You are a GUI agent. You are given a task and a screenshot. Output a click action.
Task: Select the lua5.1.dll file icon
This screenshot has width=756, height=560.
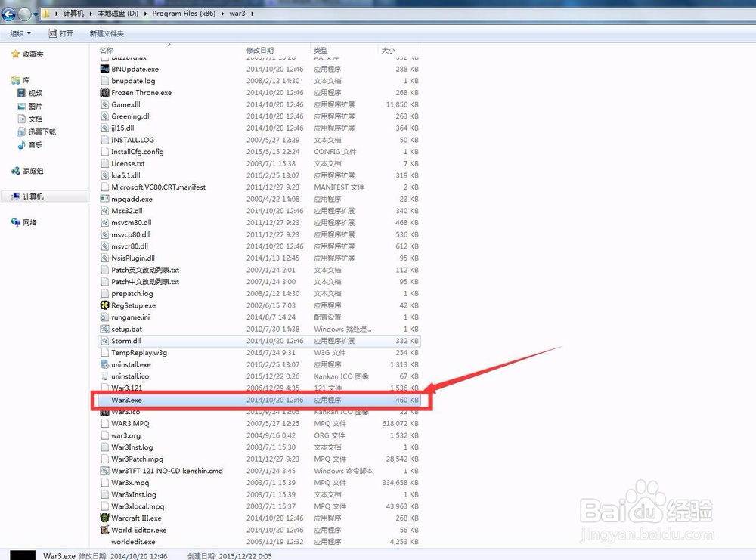(x=104, y=175)
